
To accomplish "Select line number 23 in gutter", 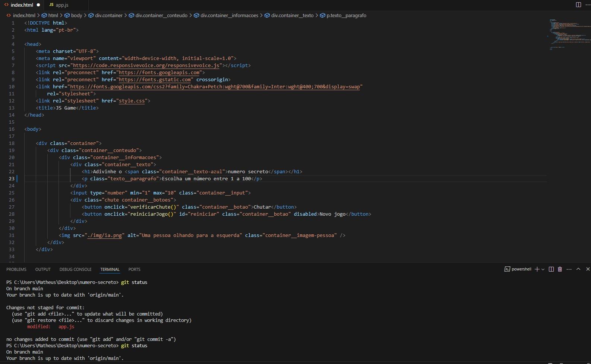I will [x=12, y=178].
